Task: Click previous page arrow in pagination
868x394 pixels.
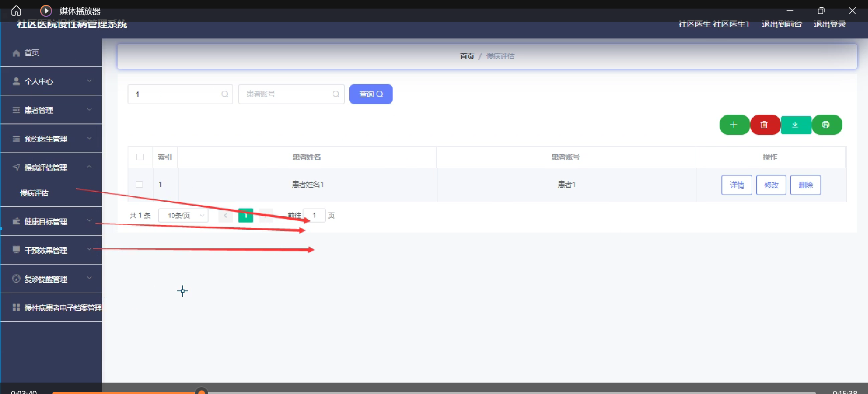Action: tap(225, 215)
